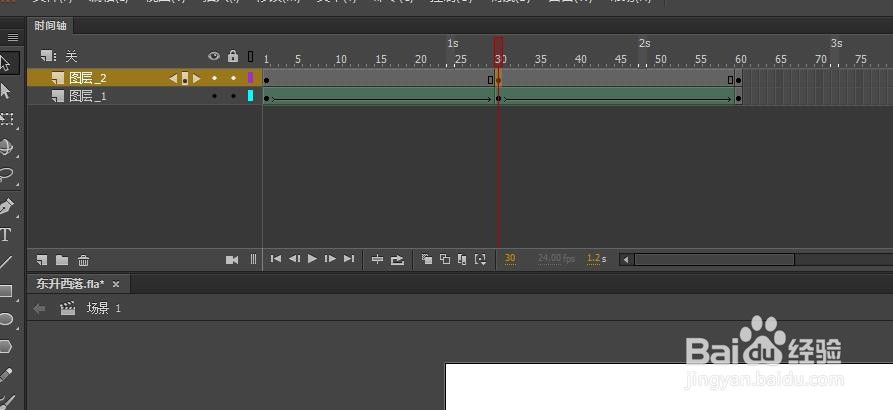Create a new layer in timeline

coord(42,260)
